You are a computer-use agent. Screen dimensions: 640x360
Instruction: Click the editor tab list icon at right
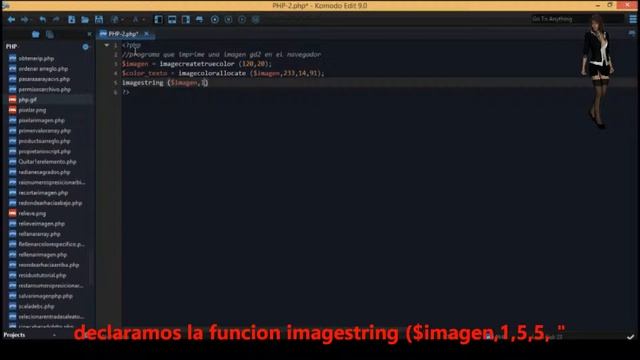tap(632, 34)
